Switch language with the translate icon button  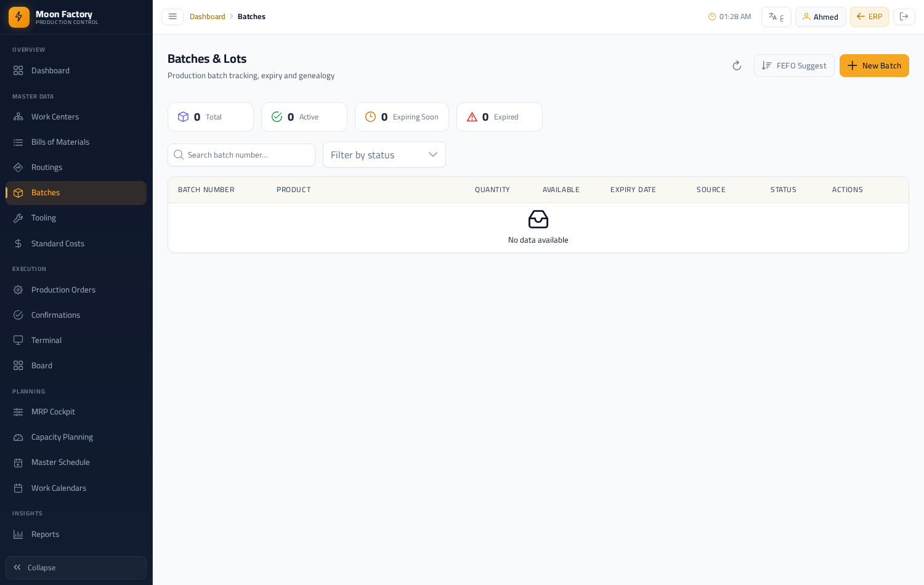[x=776, y=17]
